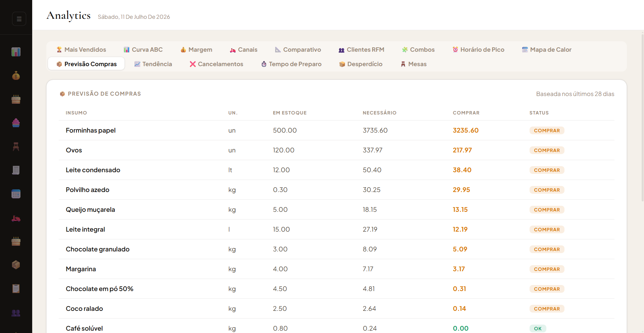Image resolution: width=644 pixels, height=333 pixels.
Task: Select the Chocolate granulado row name
Action: pos(98,249)
